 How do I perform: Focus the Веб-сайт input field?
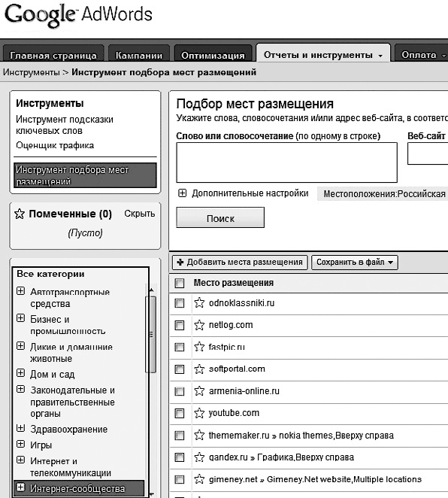click(x=428, y=153)
